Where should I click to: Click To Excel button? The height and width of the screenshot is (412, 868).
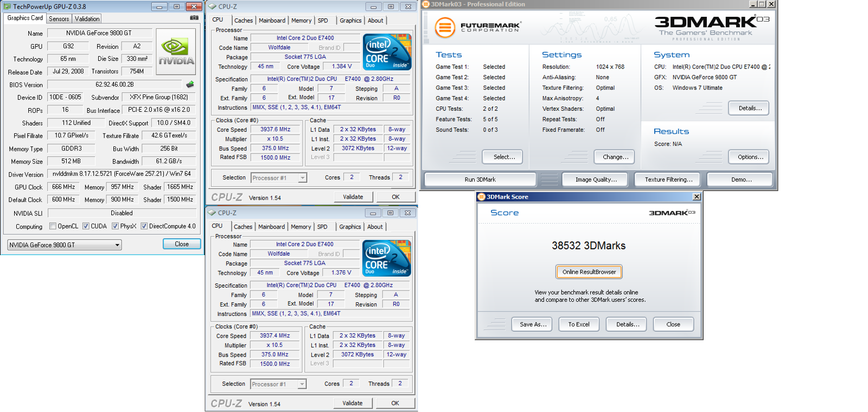579,325
